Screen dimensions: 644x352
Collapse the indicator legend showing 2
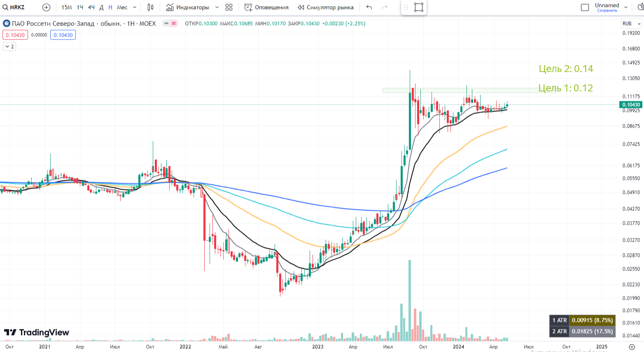[x=9, y=47]
